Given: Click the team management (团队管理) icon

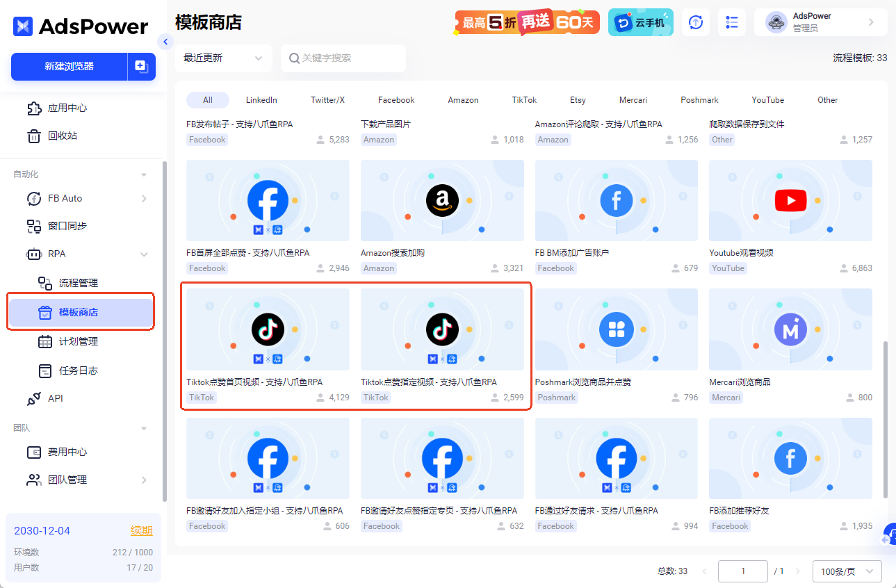Looking at the screenshot, I should (34, 480).
